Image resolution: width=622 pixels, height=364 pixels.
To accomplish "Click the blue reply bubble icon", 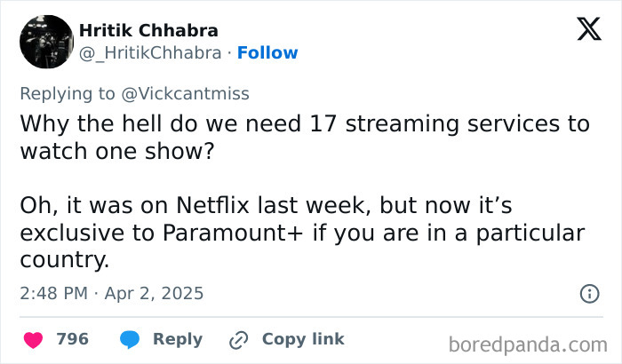I will tap(129, 339).
